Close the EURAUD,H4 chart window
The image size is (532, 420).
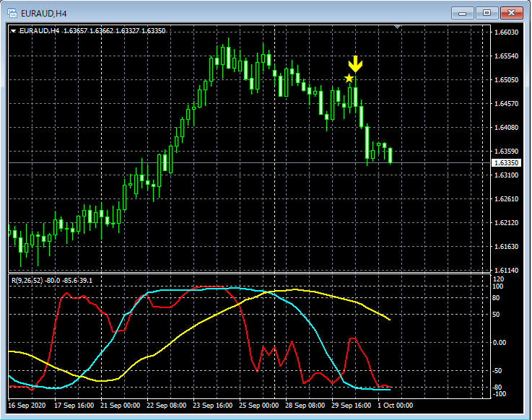[512, 13]
